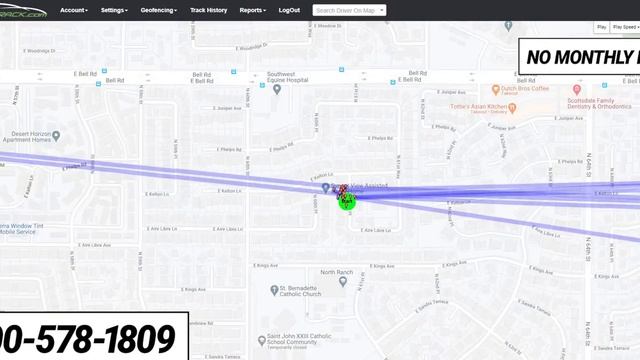The width and height of the screenshot is (640, 360).
Task: Click bus stop icon above Bell Rd near N 61st
Action: tap(341, 69)
